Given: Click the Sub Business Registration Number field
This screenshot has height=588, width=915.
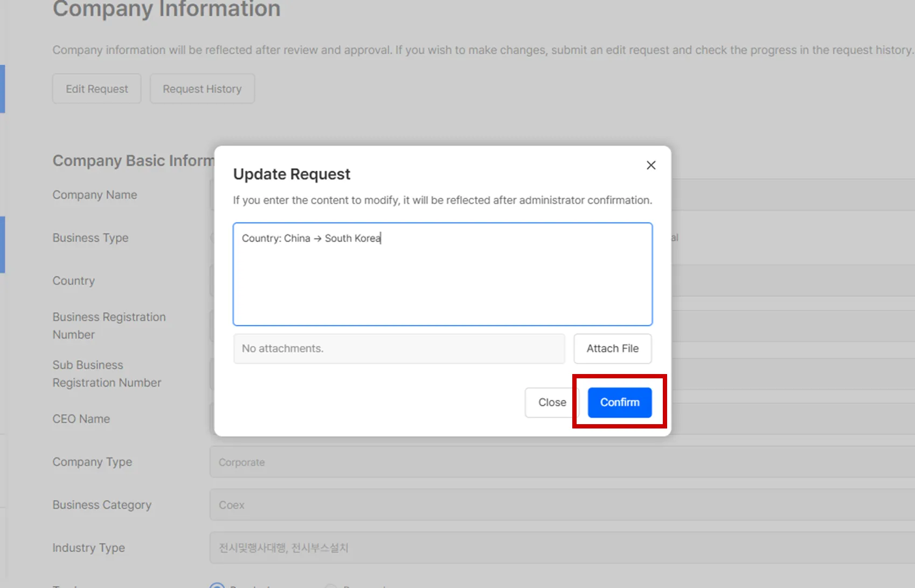Looking at the screenshot, I should coord(792,373).
